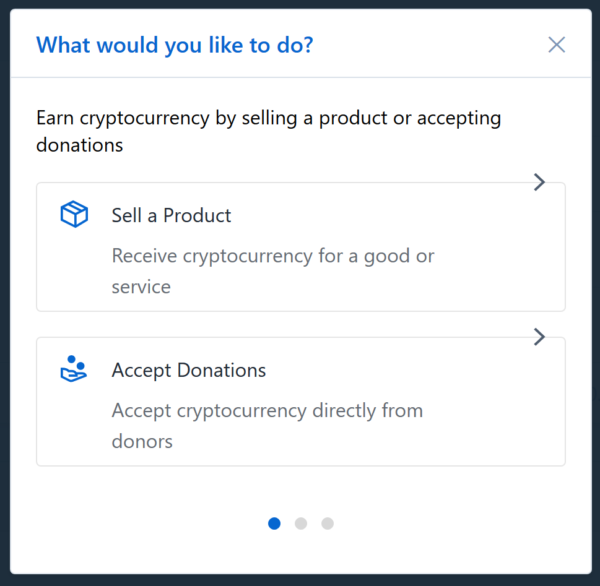Click the word 'donors' in donations description
The height and width of the screenshot is (586, 600).
[x=142, y=441]
